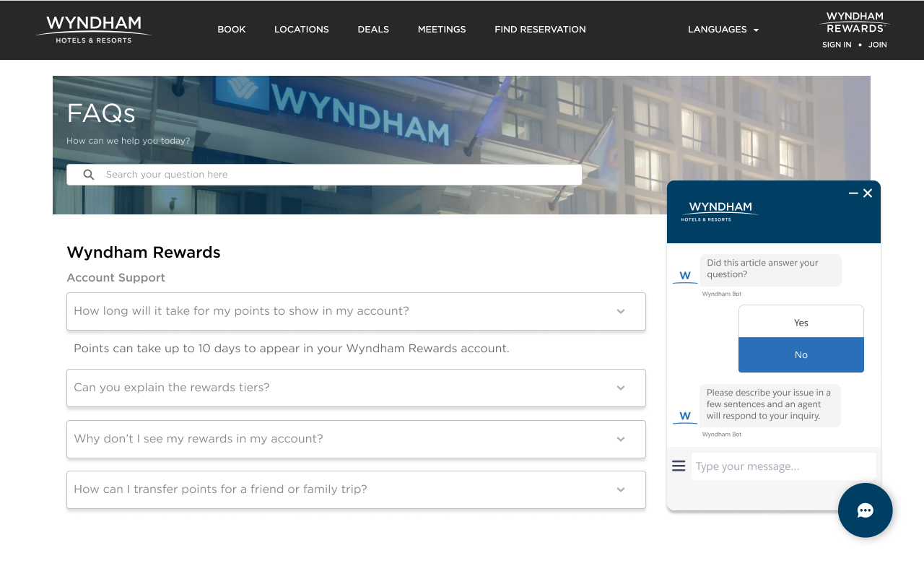Click chevron on 'Why don't I see my rewards' row
This screenshot has width=924, height=571.
tap(621, 440)
